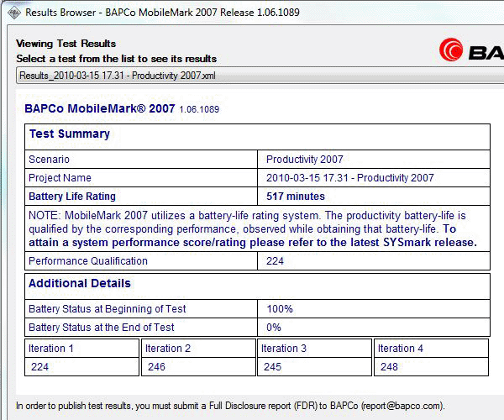Screen dimensions: 504x420
Task: Click the Iteration 4 column header
Action: point(401,349)
